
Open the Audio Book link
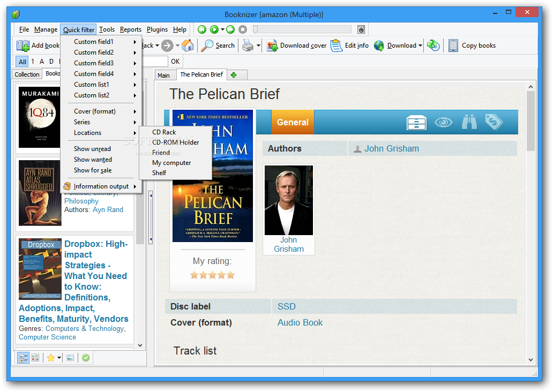[x=300, y=322]
